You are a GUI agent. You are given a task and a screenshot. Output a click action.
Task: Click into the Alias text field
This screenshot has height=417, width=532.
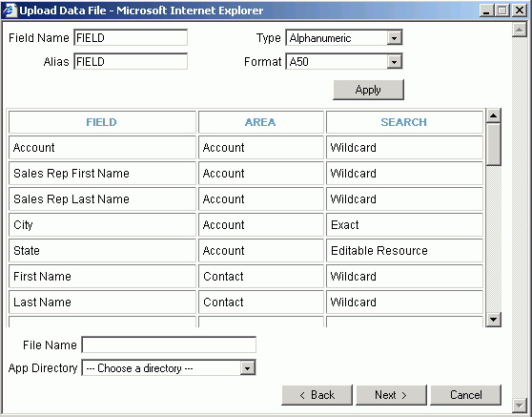(131, 61)
